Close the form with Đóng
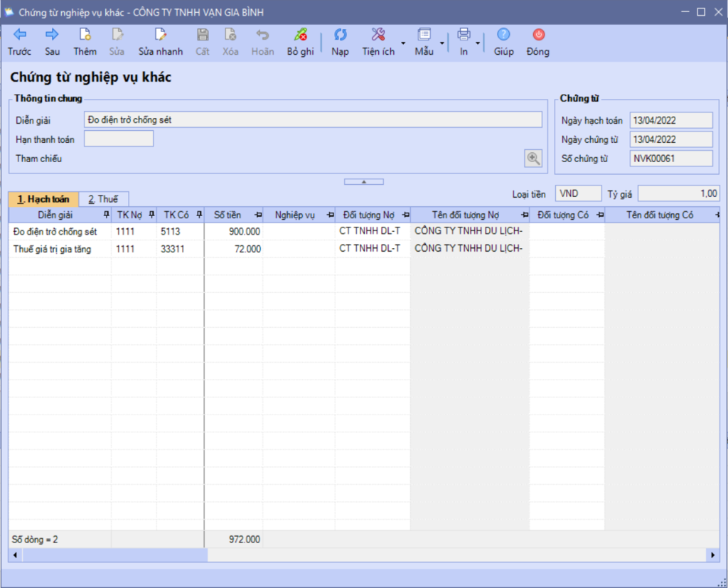Viewport: 728px width, 588px height. coord(538,42)
